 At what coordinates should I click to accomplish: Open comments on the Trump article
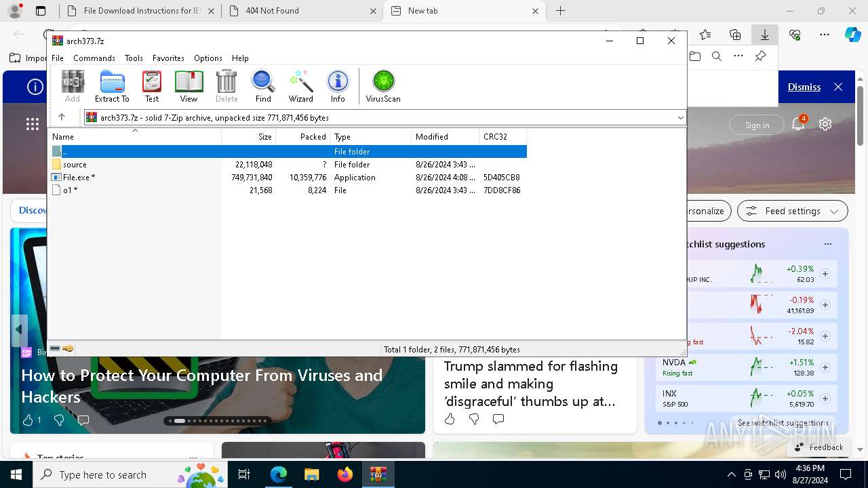click(498, 419)
